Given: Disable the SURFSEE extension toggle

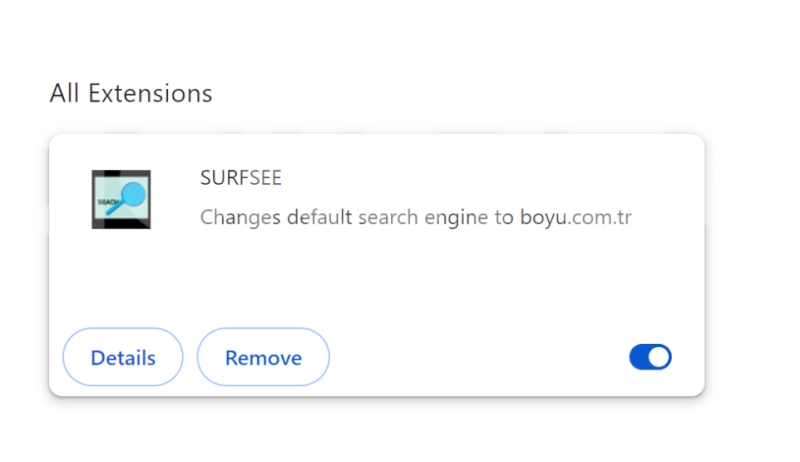Looking at the screenshot, I should [650, 357].
